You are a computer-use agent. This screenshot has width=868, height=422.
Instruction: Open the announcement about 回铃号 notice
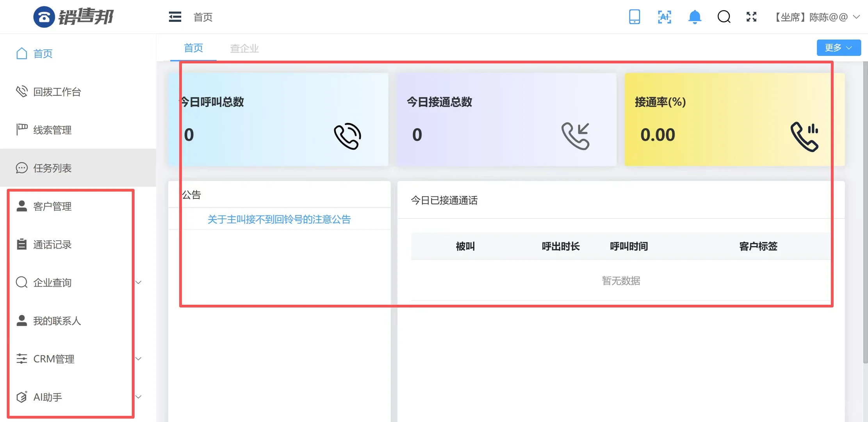click(x=279, y=219)
